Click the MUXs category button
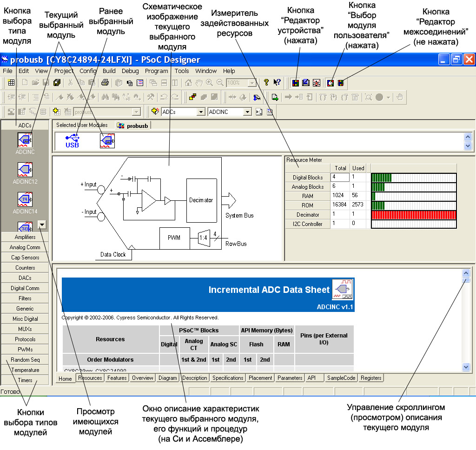This screenshot has height=450, width=476. 25,329
